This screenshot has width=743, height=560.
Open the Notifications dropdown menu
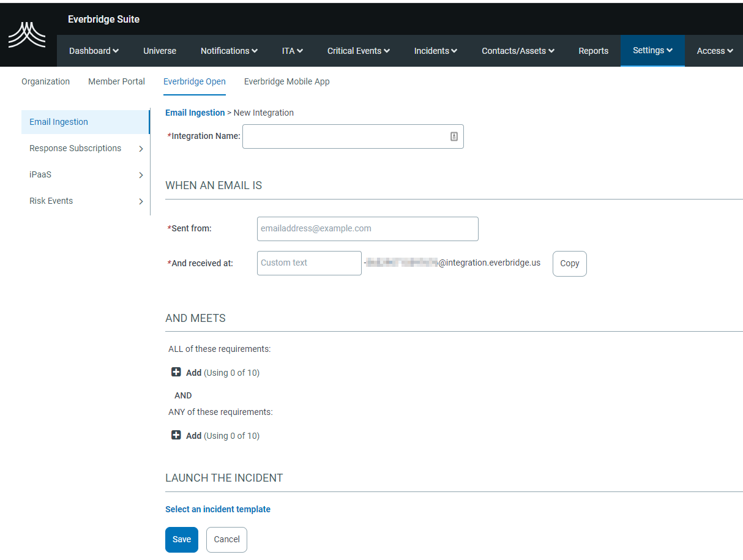tap(229, 51)
